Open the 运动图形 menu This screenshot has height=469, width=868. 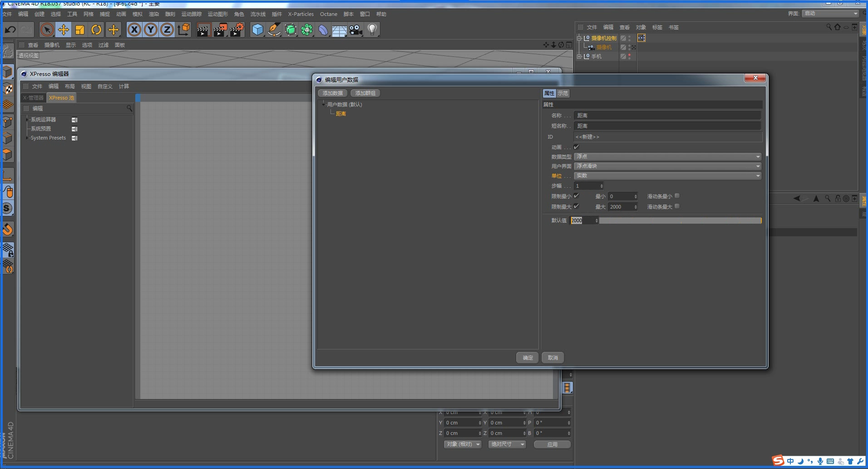(217, 14)
